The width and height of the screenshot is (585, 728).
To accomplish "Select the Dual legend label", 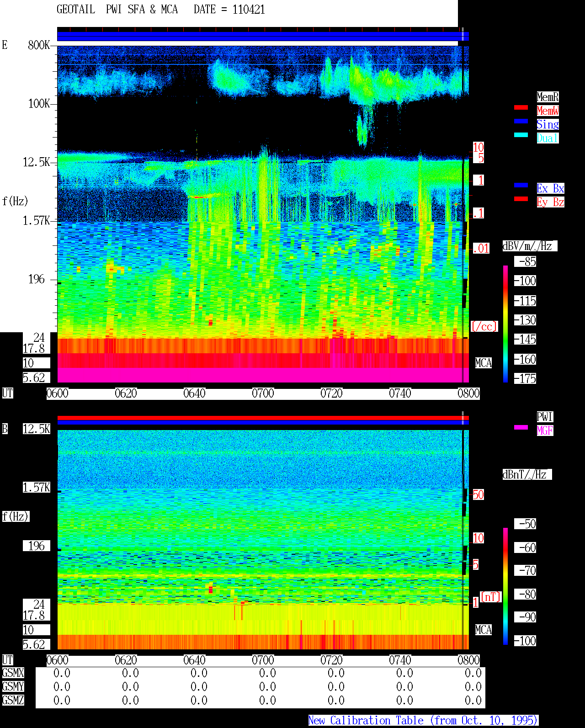I will pos(548,138).
